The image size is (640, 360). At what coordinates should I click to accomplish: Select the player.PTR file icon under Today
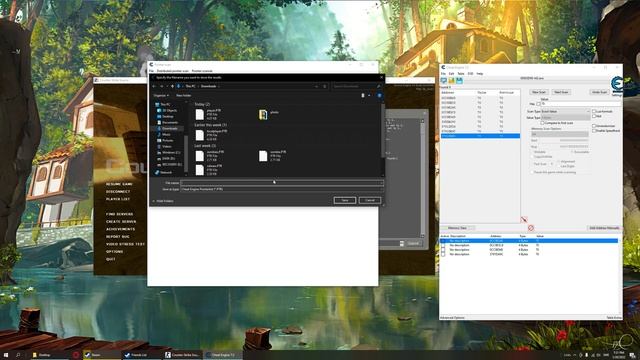coord(200,115)
